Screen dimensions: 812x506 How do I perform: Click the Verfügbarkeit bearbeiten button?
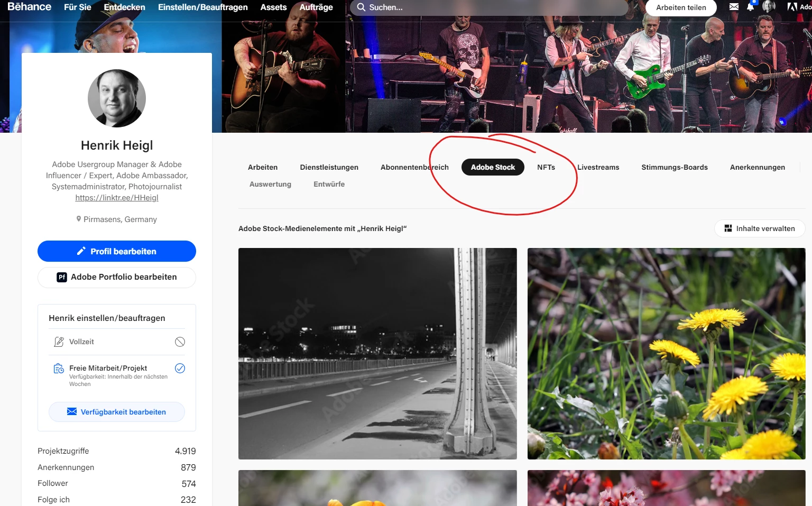coord(117,412)
